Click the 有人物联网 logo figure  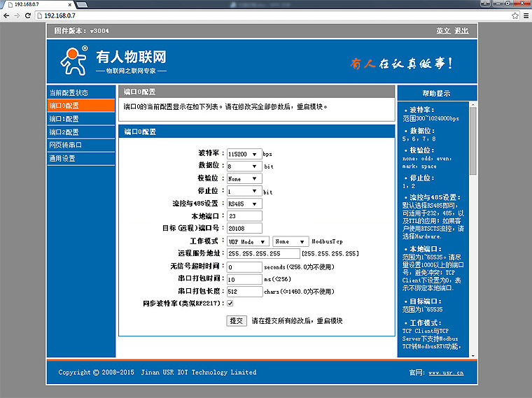73,61
